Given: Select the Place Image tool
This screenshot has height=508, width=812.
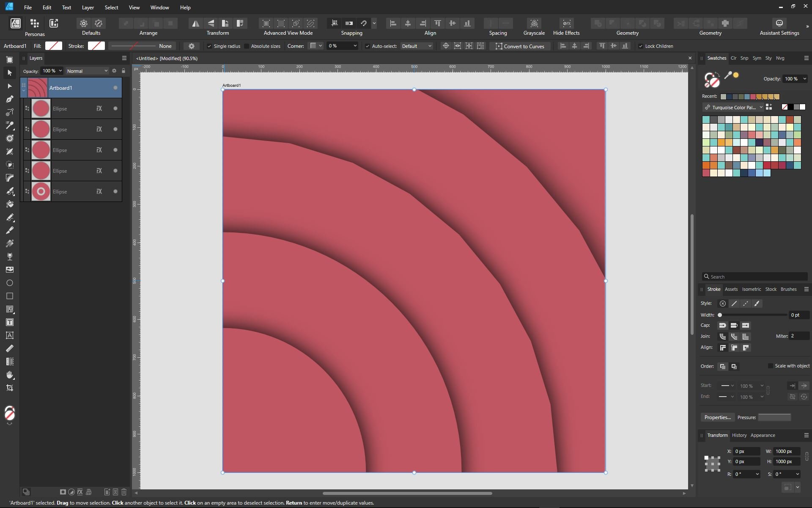Looking at the screenshot, I should 10,270.
